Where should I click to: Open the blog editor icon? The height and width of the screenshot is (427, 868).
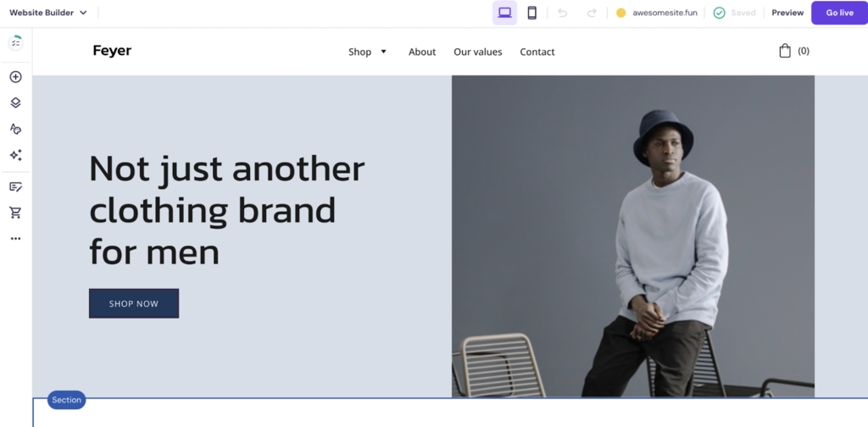(15, 186)
